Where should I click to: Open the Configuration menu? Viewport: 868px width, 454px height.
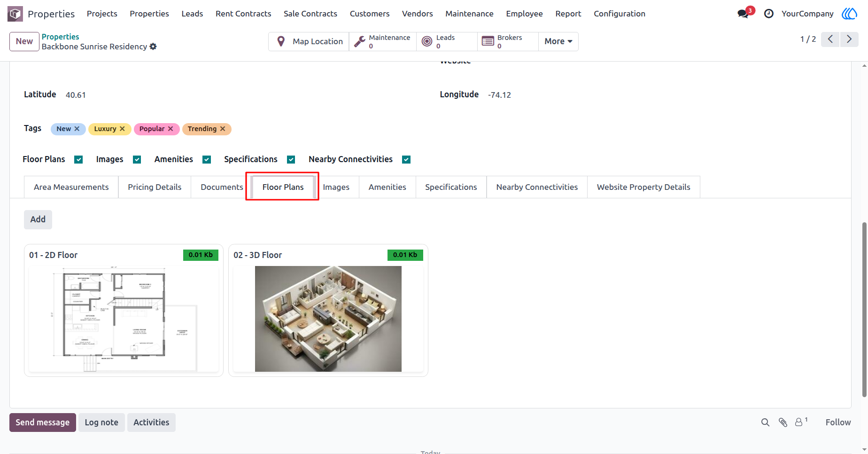620,14
